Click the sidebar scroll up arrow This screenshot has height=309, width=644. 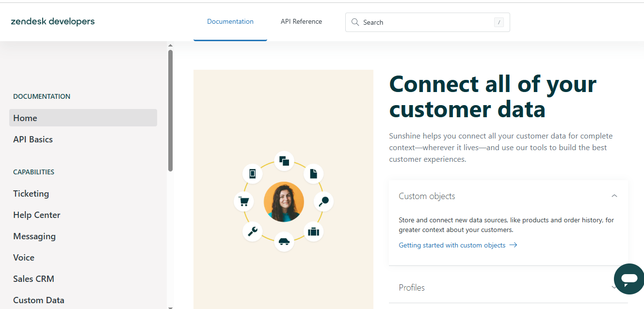pos(170,46)
